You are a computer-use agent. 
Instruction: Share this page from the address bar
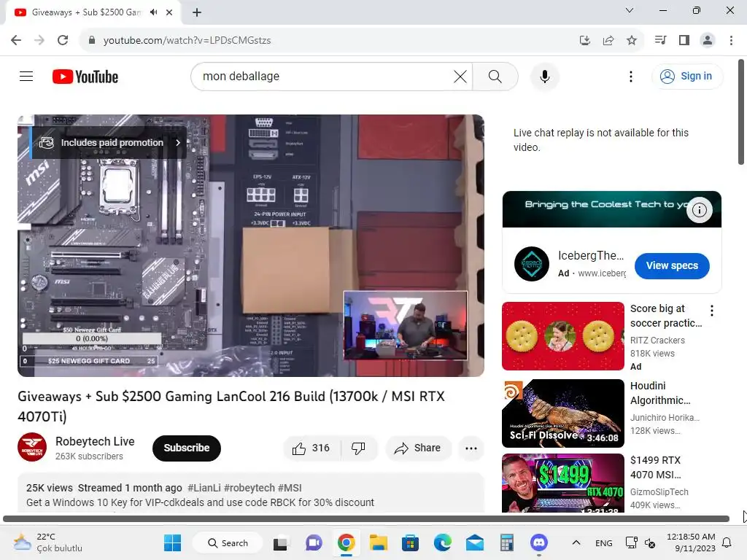608,40
